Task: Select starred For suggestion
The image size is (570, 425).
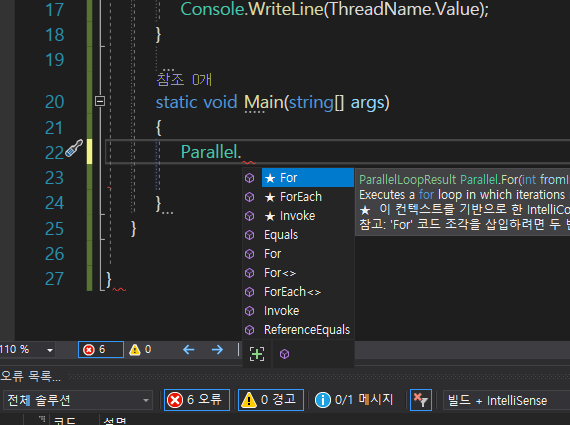Action: pyautogui.click(x=308, y=178)
